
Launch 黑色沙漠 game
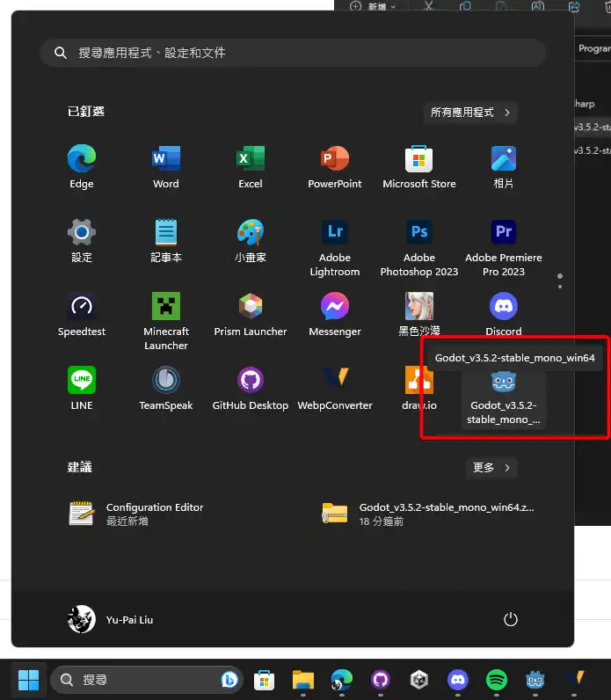point(419,314)
